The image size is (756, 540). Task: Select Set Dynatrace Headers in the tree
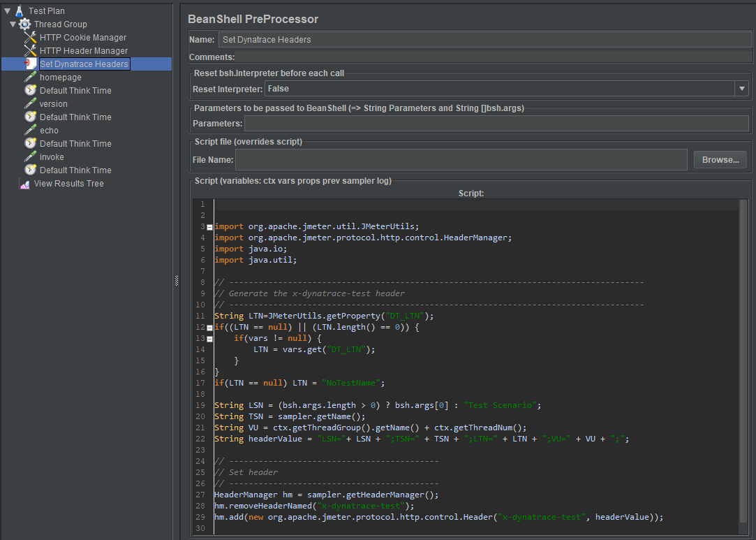(x=84, y=64)
